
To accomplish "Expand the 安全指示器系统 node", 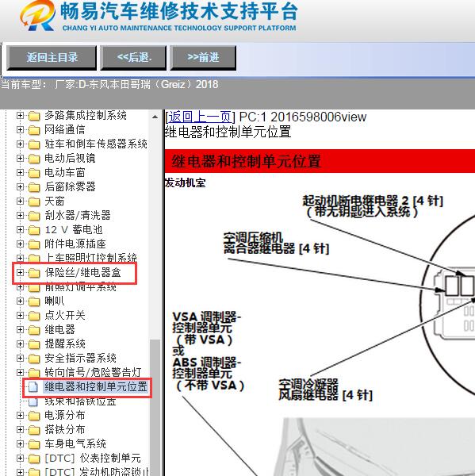I will (20, 359).
